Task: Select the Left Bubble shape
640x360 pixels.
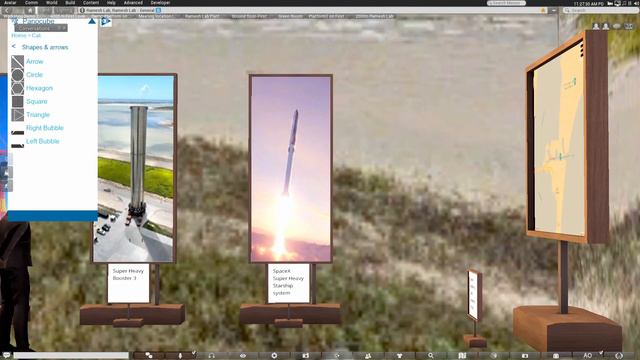Action: [x=42, y=141]
